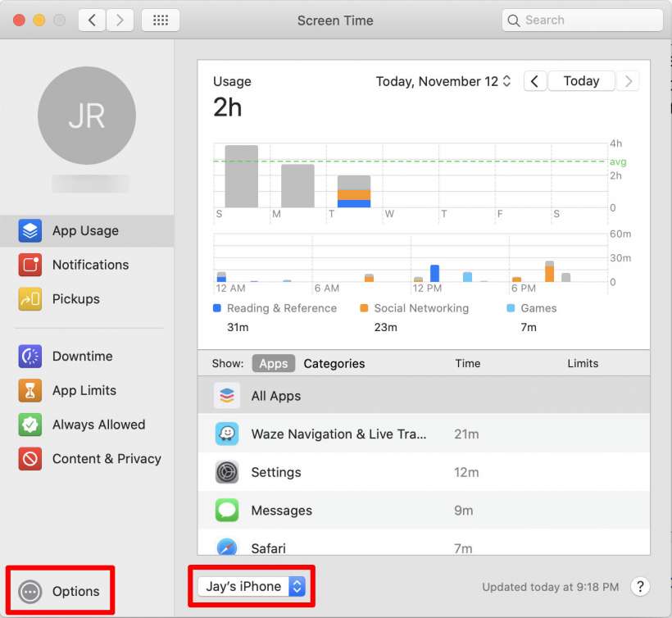This screenshot has height=618, width=672.
Task: Click the 9m time for Messages
Action: point(463,511)
